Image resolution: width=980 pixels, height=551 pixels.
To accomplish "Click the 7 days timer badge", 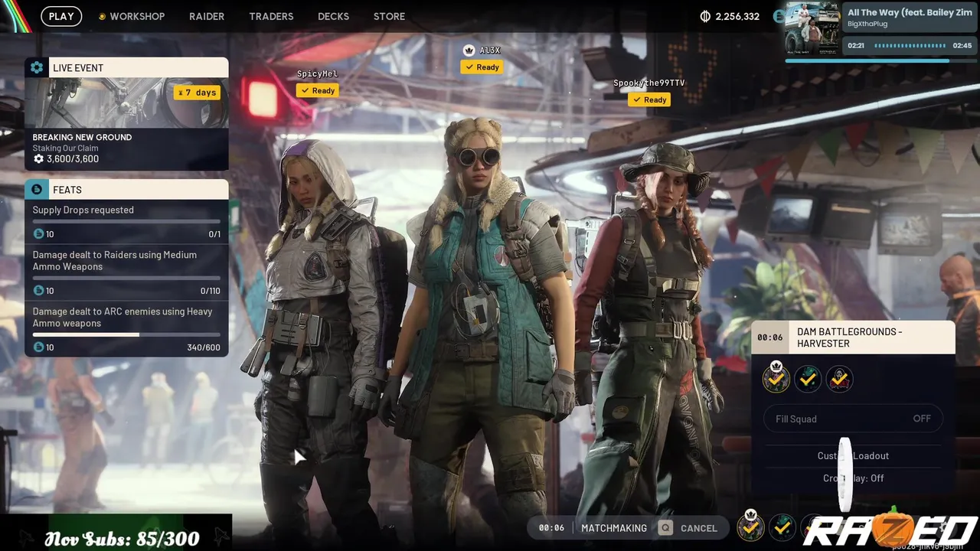I will (198, 93).
